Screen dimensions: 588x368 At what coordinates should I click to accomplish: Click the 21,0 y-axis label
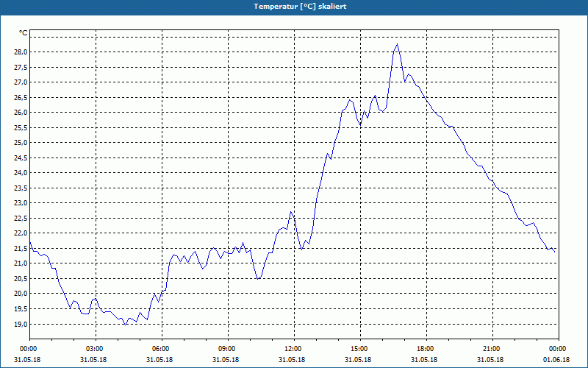[21, 263]
